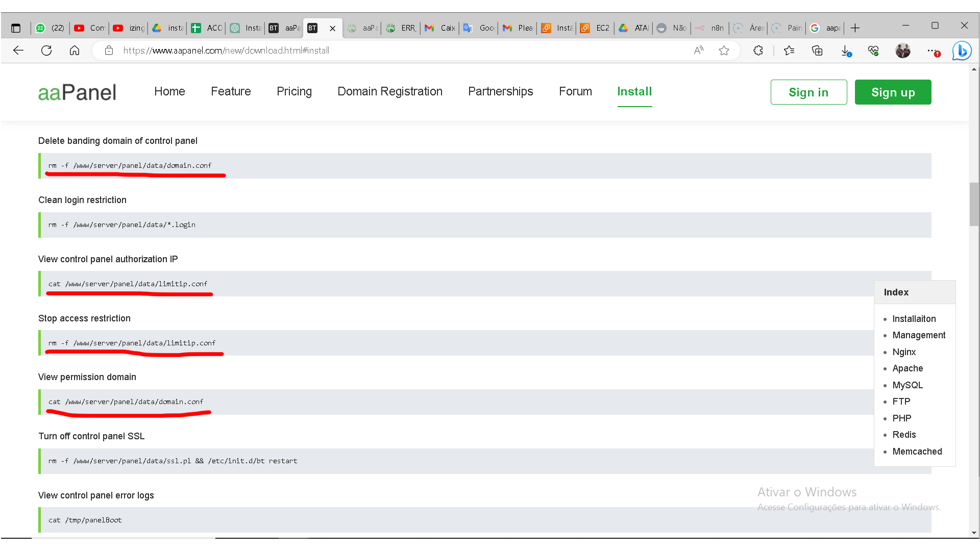Screen dimensions: 980x551
Task: Click the page vertical scrollbar thumb
Action: click(x=974, y=204)
